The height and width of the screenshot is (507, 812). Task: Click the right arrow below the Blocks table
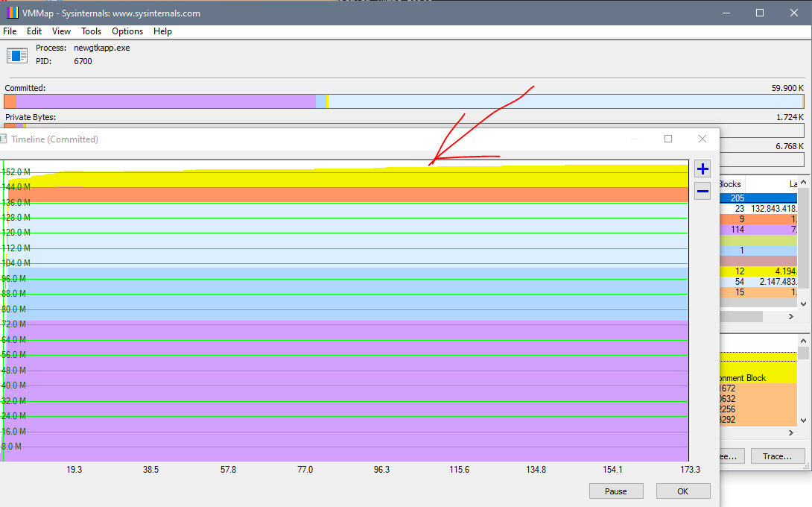point(790,316)
